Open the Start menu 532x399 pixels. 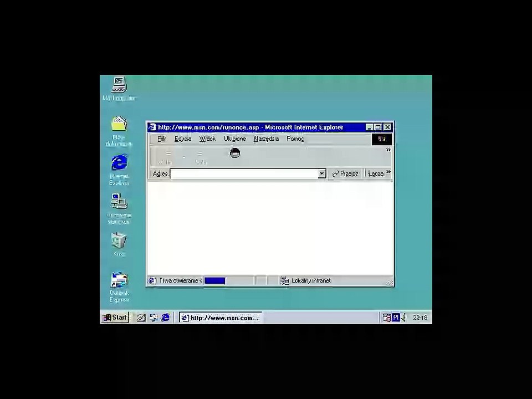(115, 318)
